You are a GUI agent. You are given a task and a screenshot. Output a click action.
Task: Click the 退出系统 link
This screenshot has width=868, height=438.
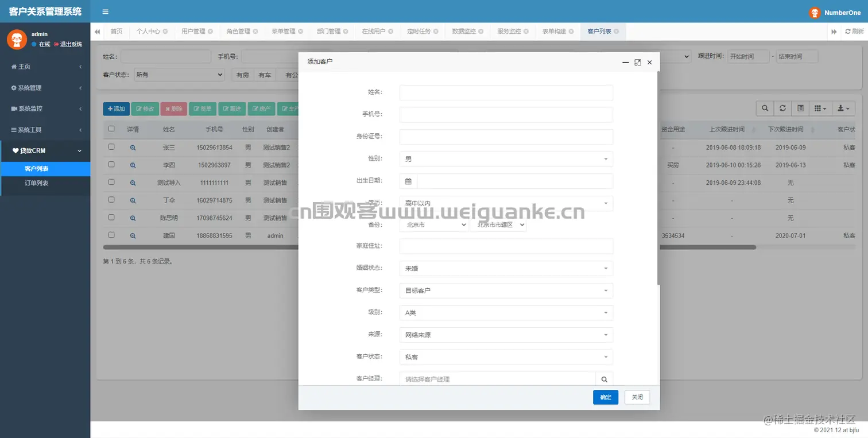click(x=68, y=44)
